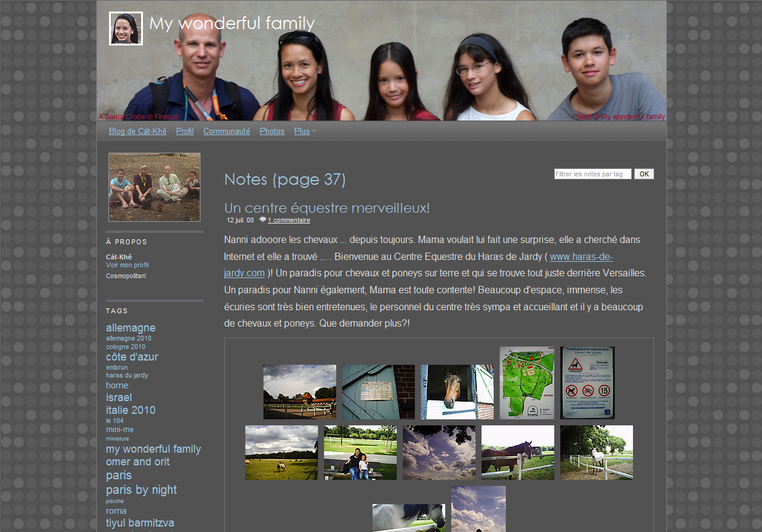The height and width of the screenshot is (532, 762).
Task: Click the blog author avatar in header
Action: click(x=126, y=28)
